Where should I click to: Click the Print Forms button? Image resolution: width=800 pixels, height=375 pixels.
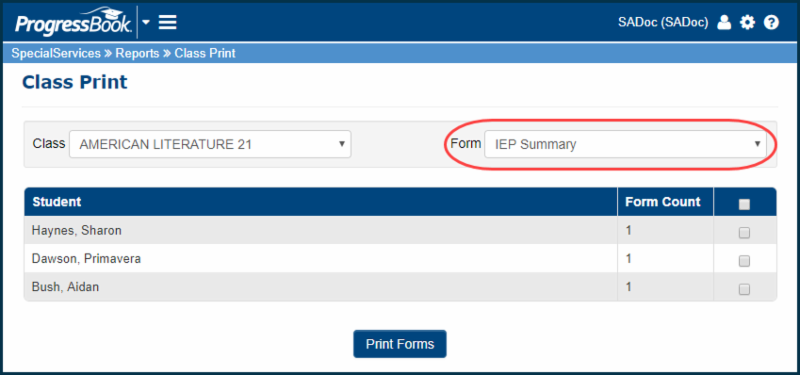tap(400, 344)
